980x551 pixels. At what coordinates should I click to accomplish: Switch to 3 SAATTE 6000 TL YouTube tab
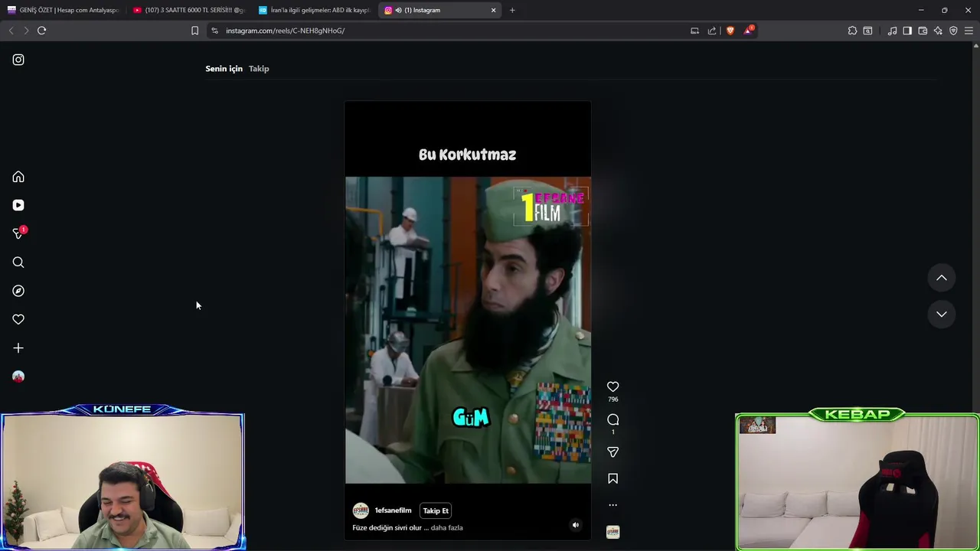pyautogui.click(x=189, y=10)
